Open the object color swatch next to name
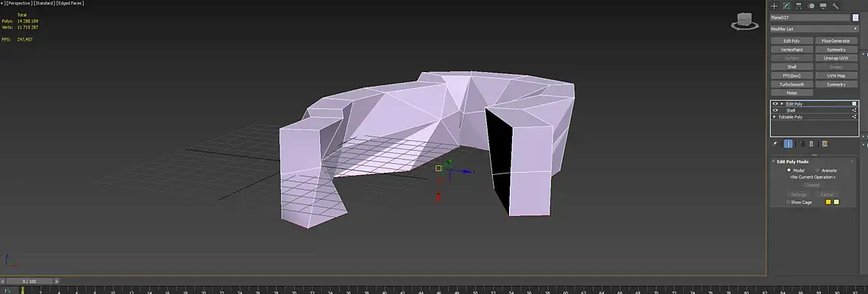 click(855, 18)
